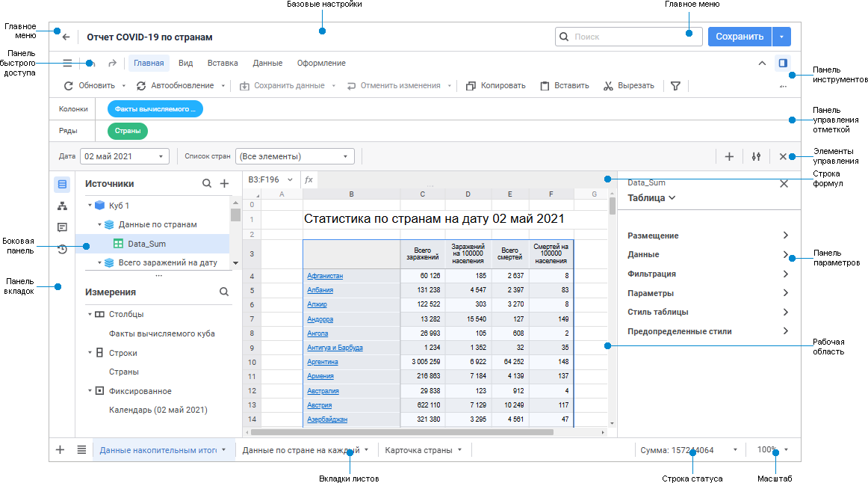868x483 pixels.
Task: Collapse the ribbon with the up chevron
Action: pyautogui.click(x=762, y=63)
